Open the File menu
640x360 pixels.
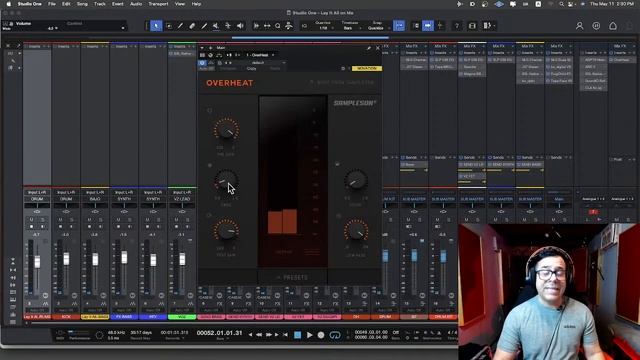click(52, 4)
